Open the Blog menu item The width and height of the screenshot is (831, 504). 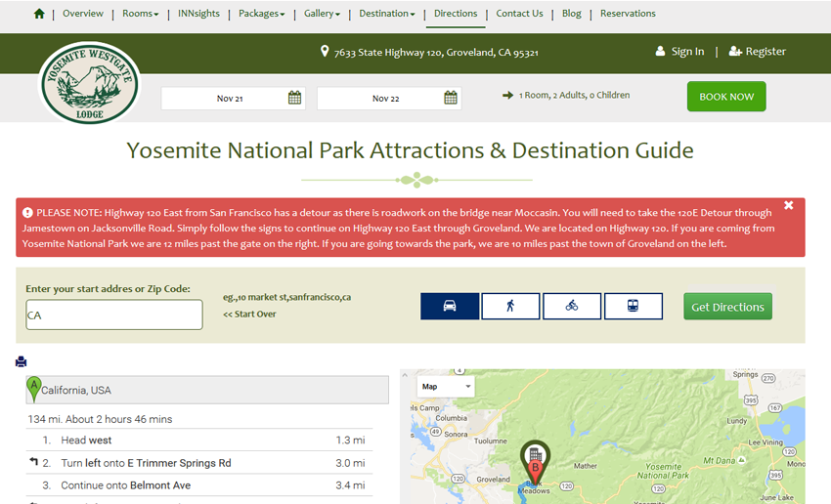(571, 14)
